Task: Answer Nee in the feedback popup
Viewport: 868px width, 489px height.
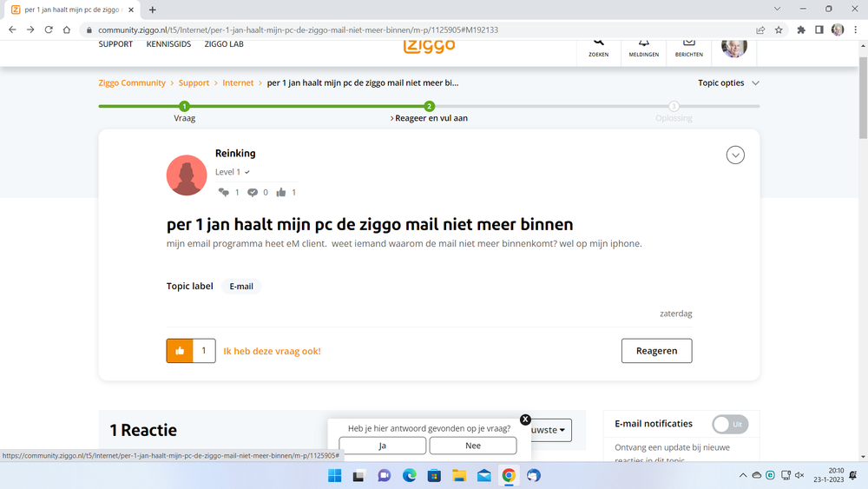Action: point(473,446)
